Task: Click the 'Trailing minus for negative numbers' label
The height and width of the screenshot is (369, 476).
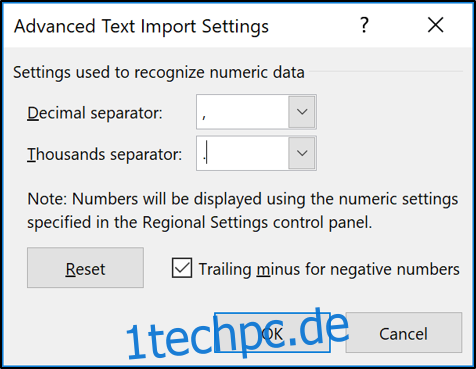Action: point(329,269)
